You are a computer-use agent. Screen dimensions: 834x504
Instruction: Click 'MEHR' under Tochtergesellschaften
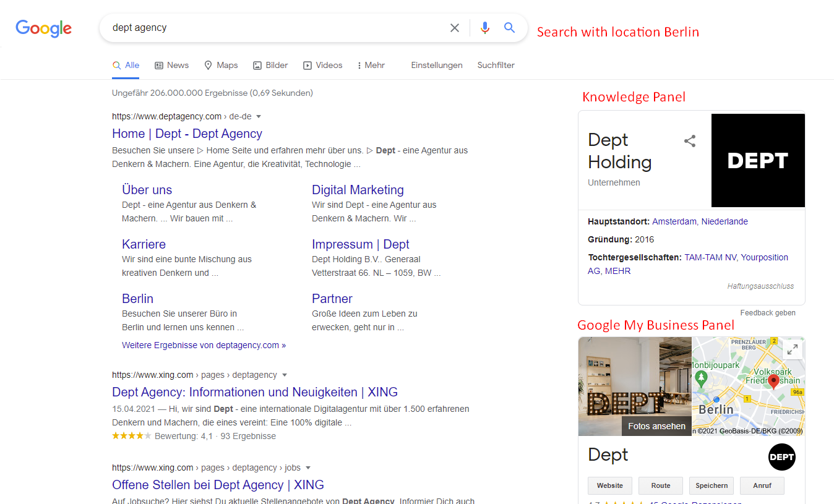coord(618,271)
